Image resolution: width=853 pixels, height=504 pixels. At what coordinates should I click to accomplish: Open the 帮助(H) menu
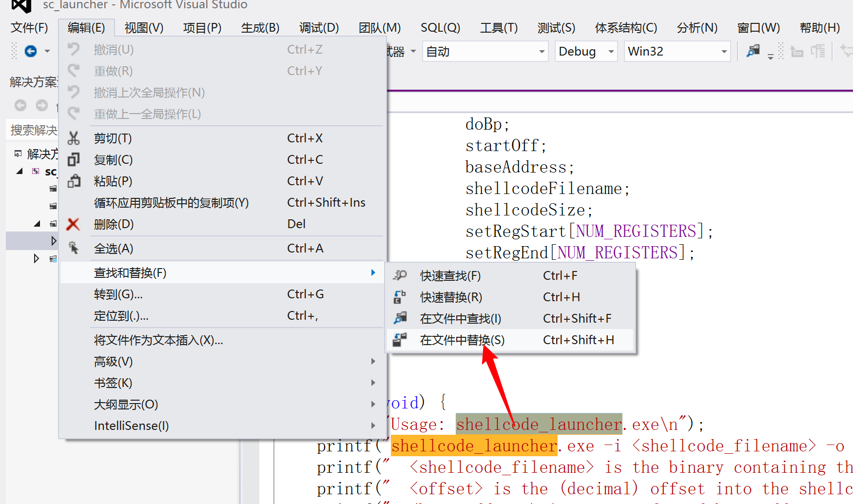(820, 28)
